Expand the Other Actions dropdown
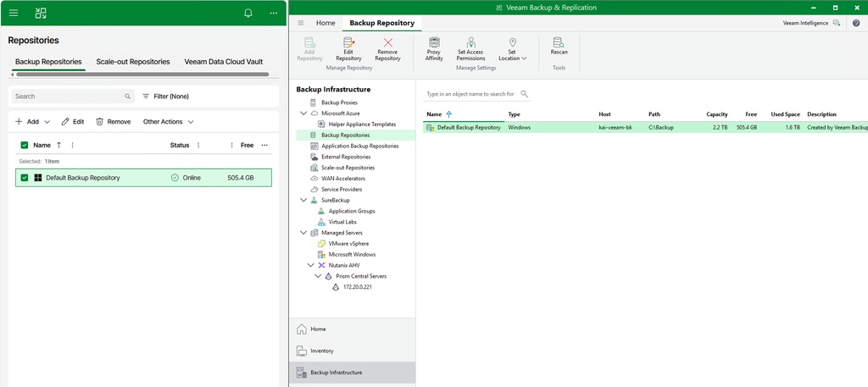The width and height of the screenshot is (868, 387). tap(169, 122)
